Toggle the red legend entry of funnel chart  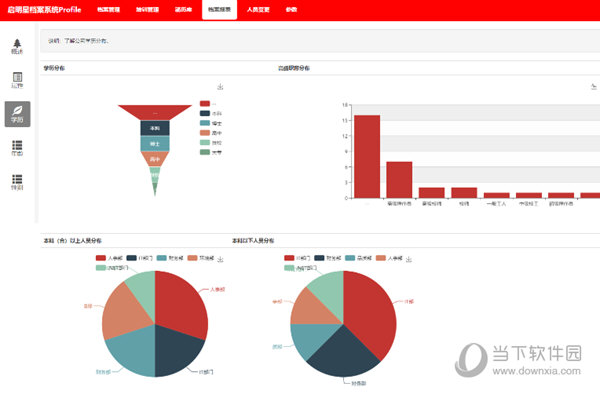coord(208,104)
